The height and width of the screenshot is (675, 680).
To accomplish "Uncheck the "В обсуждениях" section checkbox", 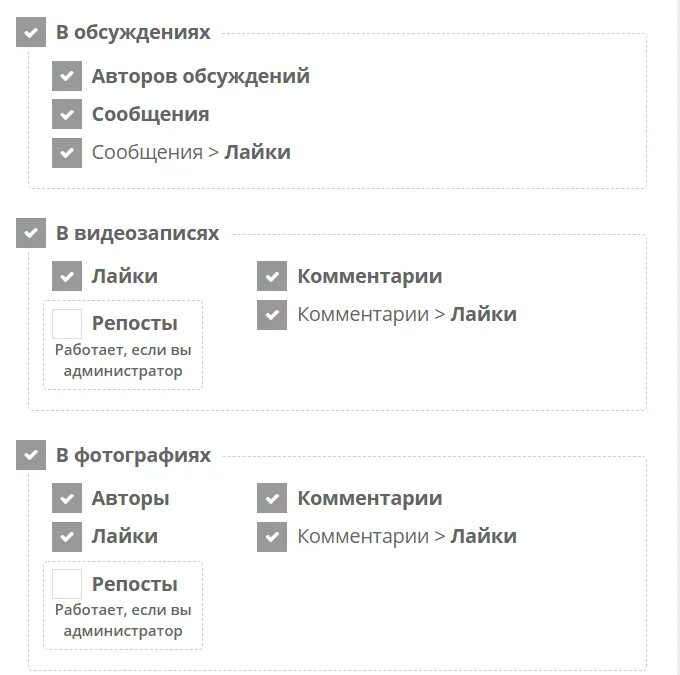I will tap(31, 32).
